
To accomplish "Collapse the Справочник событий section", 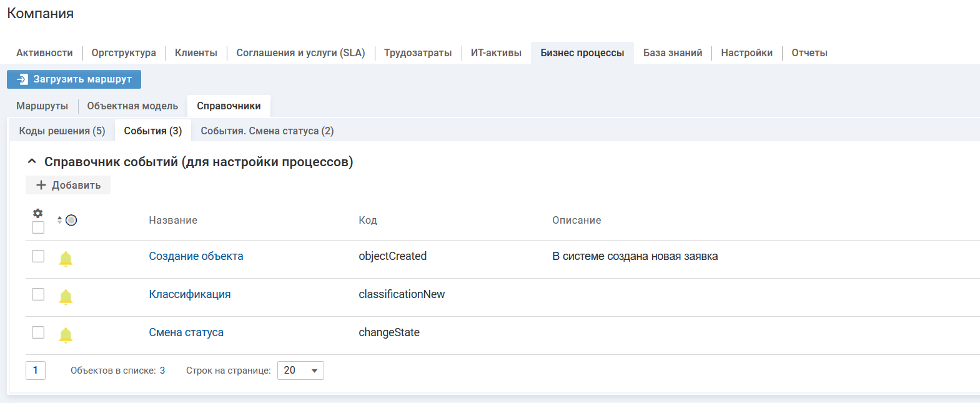I will [32, 162].
